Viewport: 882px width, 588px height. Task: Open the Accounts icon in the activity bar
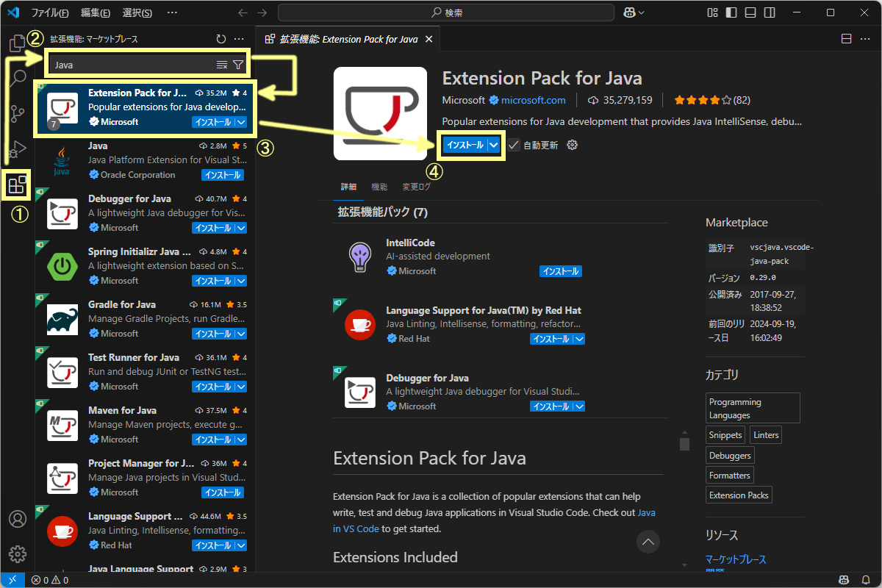pos(17,518)
